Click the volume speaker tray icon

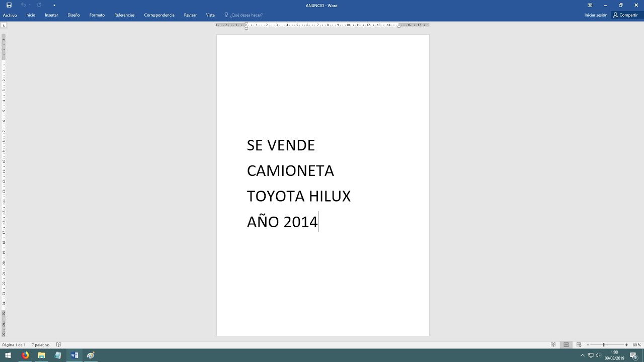(598, 355)
